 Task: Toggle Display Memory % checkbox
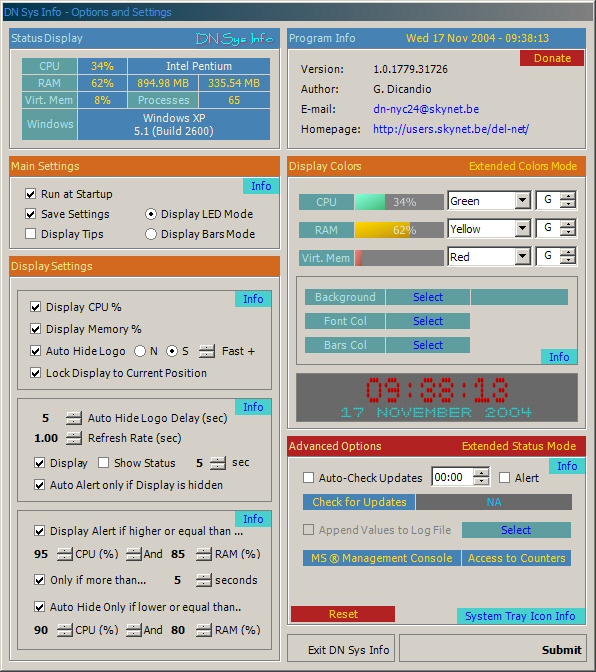pyautogui.click(x=36, y=329)
